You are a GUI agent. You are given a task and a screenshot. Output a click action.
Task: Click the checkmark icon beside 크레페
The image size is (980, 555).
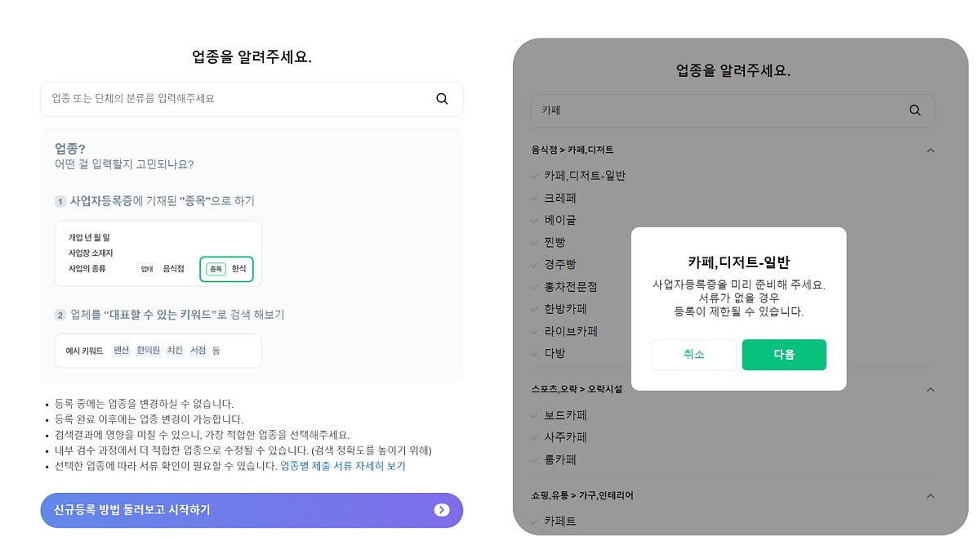pos(534,198)
